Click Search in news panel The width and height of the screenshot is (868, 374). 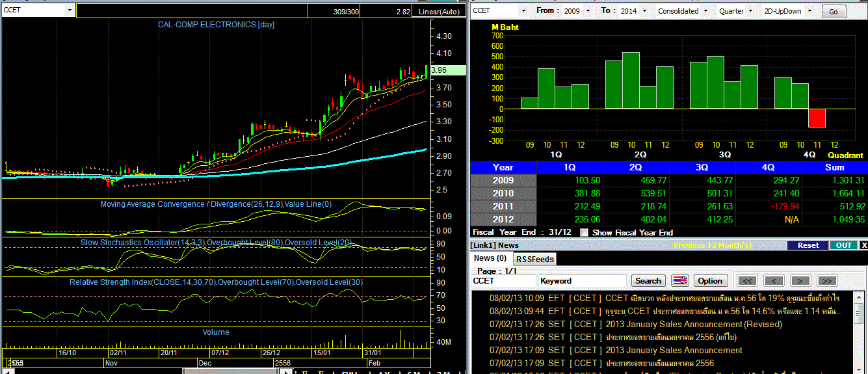(648, 281)
